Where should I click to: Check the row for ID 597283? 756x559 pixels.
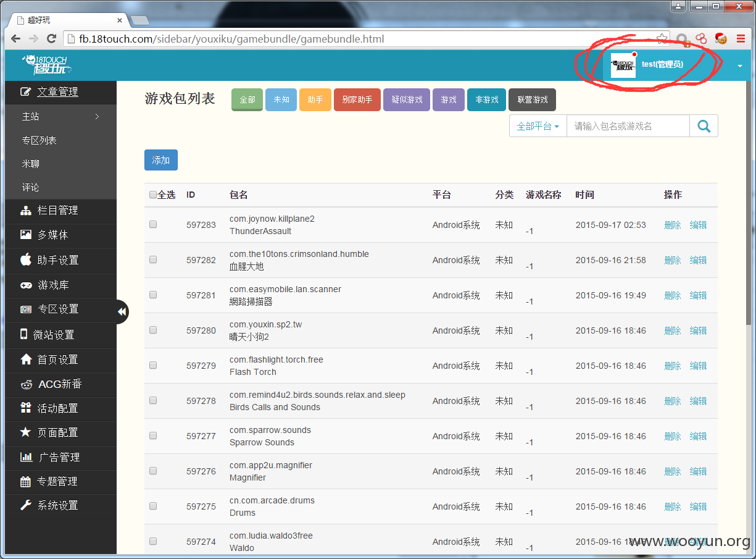(x=153, y=224)
